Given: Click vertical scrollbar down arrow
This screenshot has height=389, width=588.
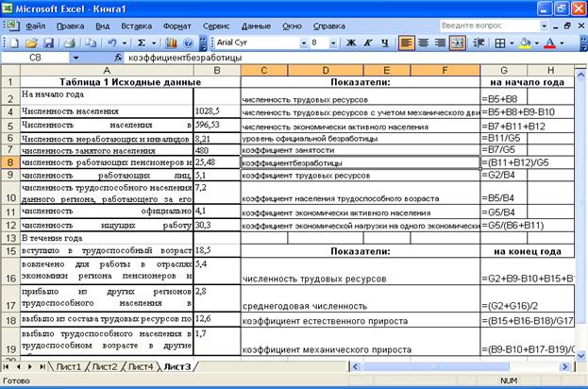Looking at the screenshot, I should point(580,355).
